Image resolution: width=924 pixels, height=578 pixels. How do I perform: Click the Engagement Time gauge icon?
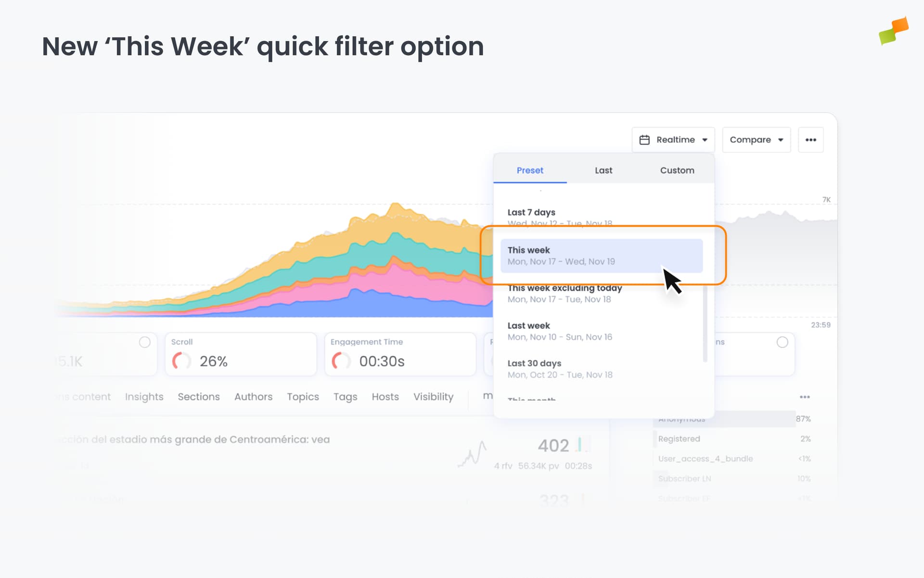coord(342,360)
